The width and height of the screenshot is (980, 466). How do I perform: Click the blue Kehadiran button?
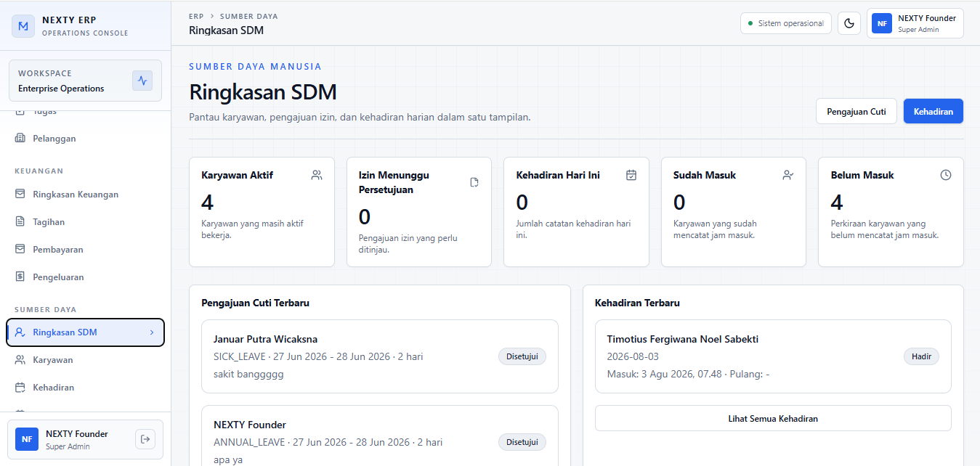934,111
